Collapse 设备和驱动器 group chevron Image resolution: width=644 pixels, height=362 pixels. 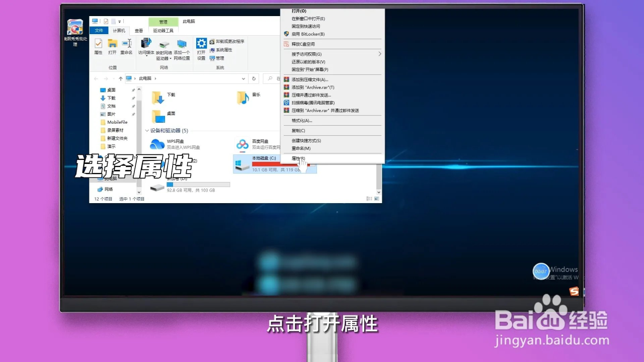click(x=147, y=131)
